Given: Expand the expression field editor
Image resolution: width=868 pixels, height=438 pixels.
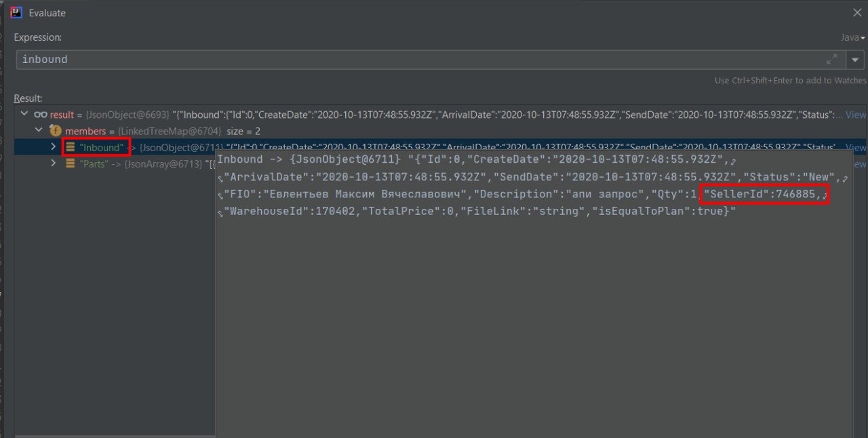Looking at the screenshot, I should click(831, 60).
